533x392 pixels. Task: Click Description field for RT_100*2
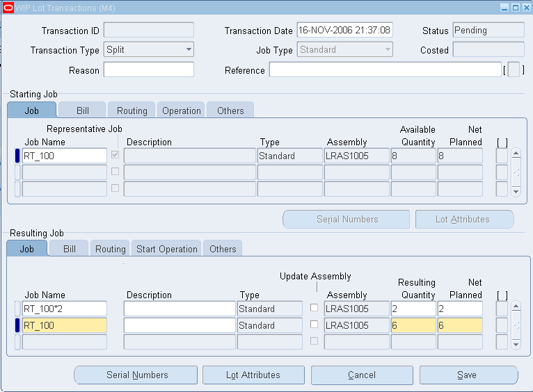coord(180,309)
